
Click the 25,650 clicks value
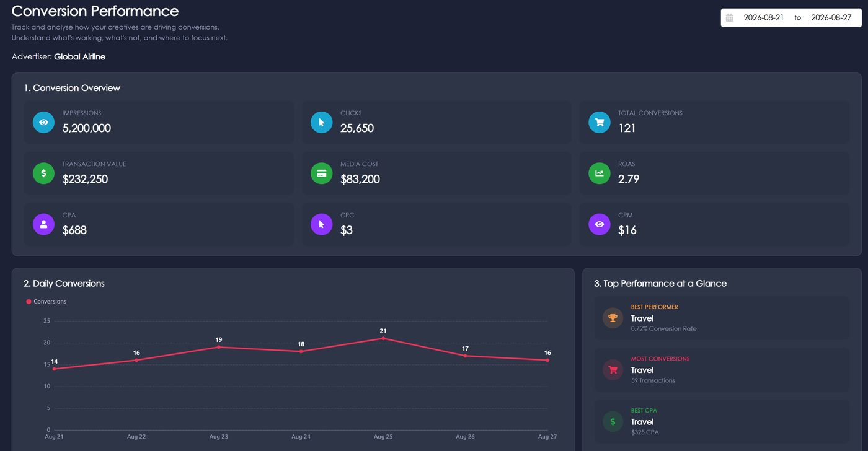tap(357, 128)
